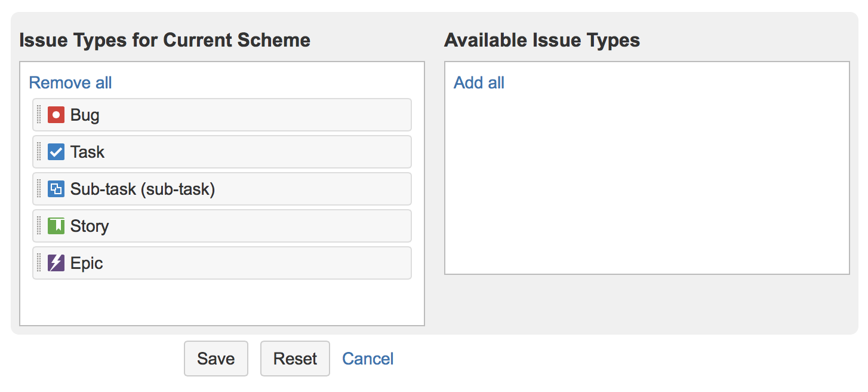Screen dimensions: 868x392
Task: Click the Reset button
Action: point(295,359)
